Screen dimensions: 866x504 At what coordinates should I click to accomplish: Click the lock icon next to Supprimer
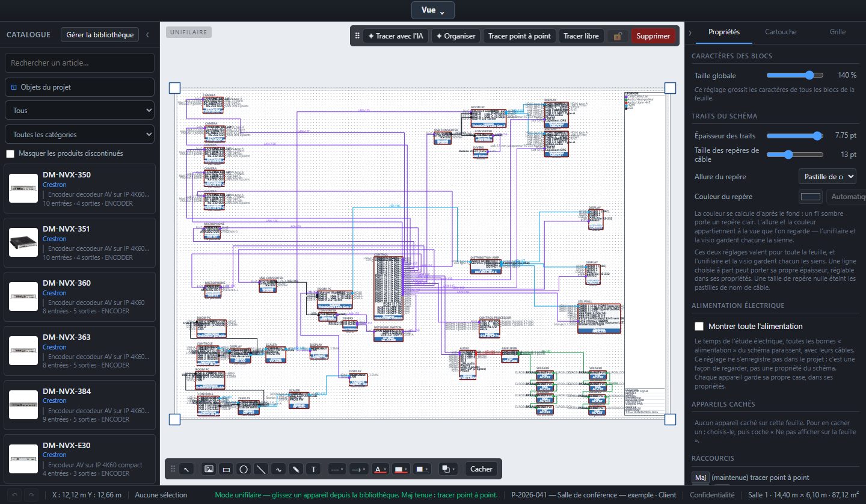tap(617, 36)
